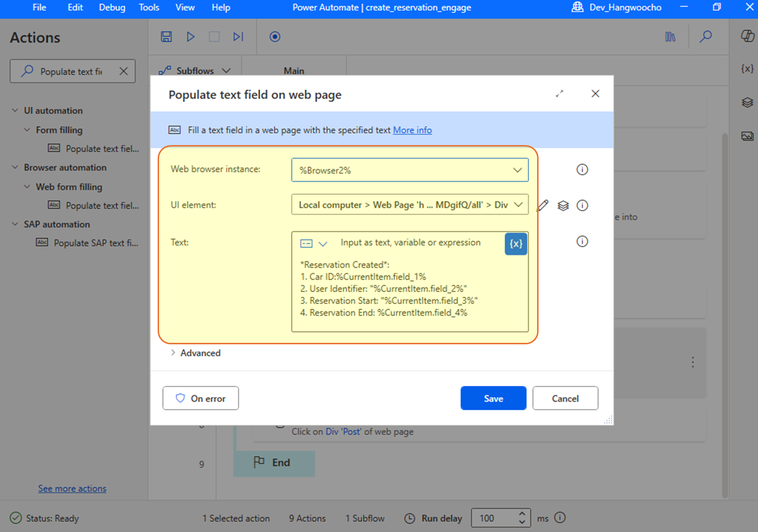Click the Run next action icon

[x=238, y=37]
